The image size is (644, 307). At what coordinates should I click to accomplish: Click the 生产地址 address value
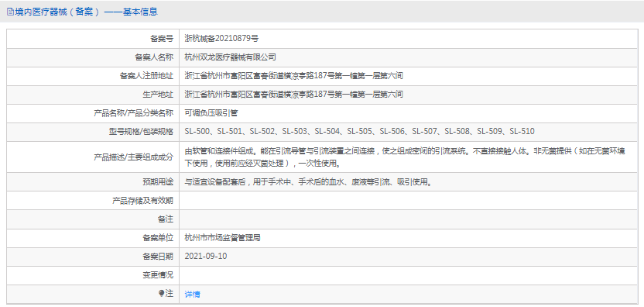point(293,95)
